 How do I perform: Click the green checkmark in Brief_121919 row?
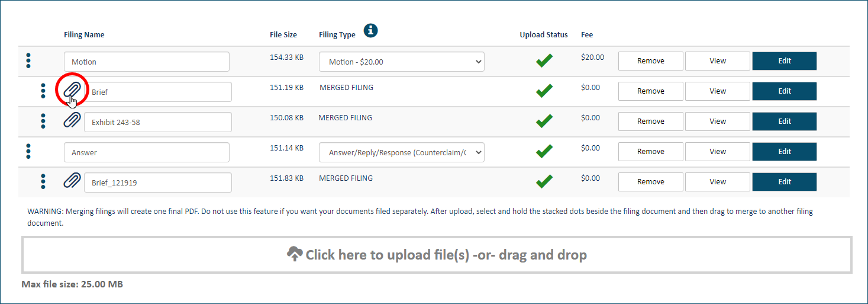(544, 181)
